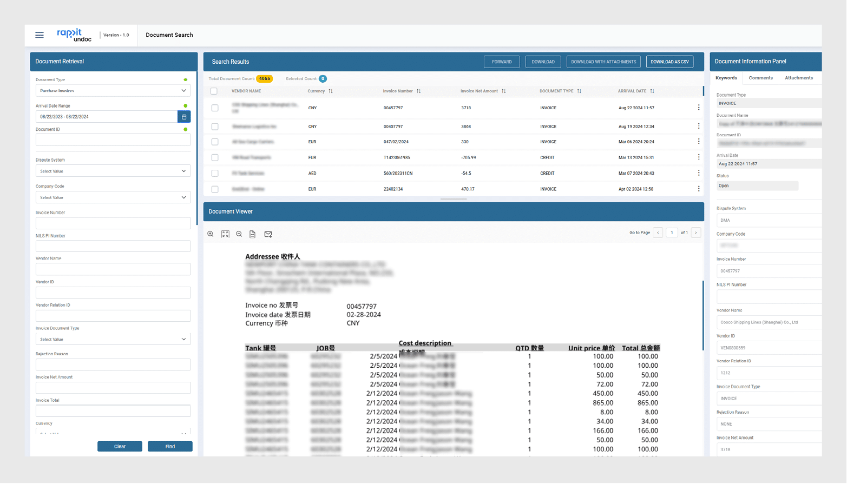Open the Arrival Date Range calendar picker
Image resolution: width=847 pixels, height=504 pixels.
[184, 117]
